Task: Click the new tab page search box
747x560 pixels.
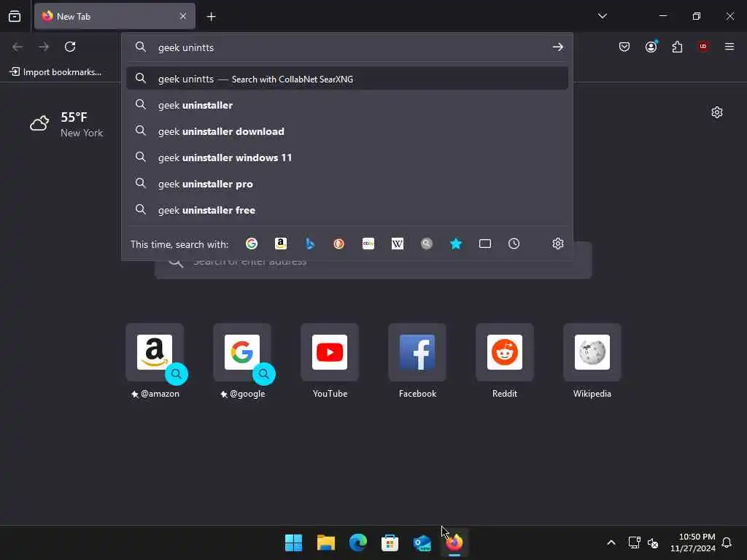Action: click(373, 270)
